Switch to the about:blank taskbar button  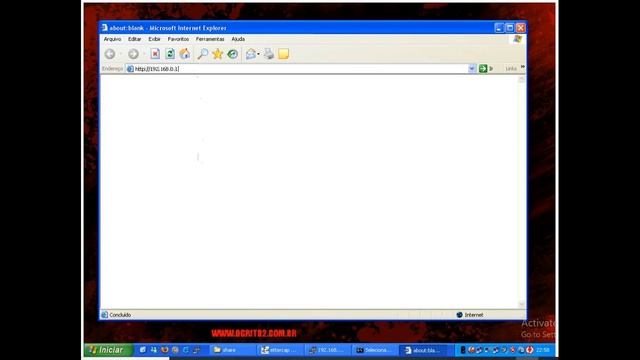pyautogui.click(x=424, y=350)
